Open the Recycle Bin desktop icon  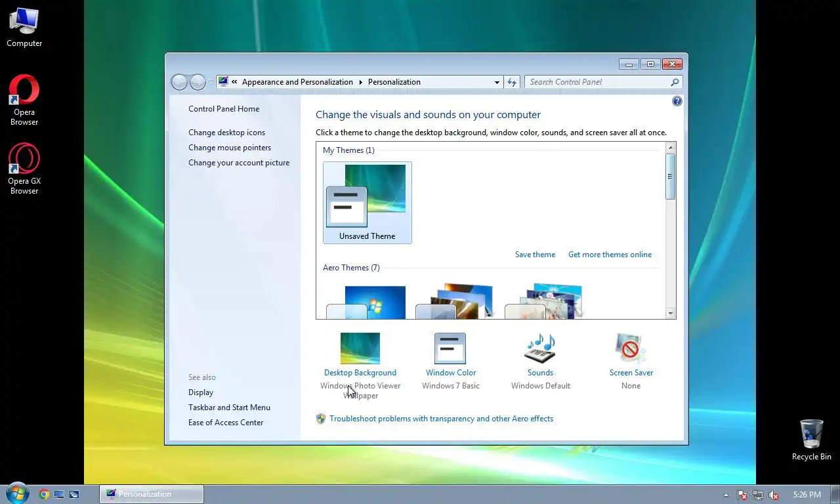point(811,440)
